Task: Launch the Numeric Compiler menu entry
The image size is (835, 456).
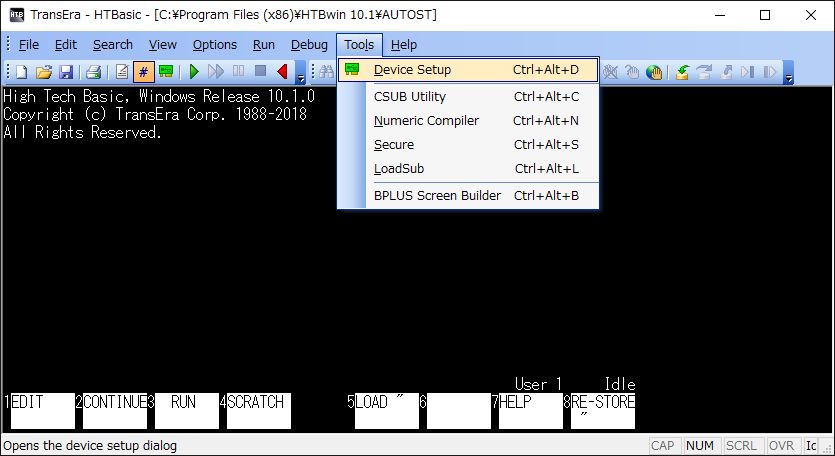Action: tap(468, 121)
